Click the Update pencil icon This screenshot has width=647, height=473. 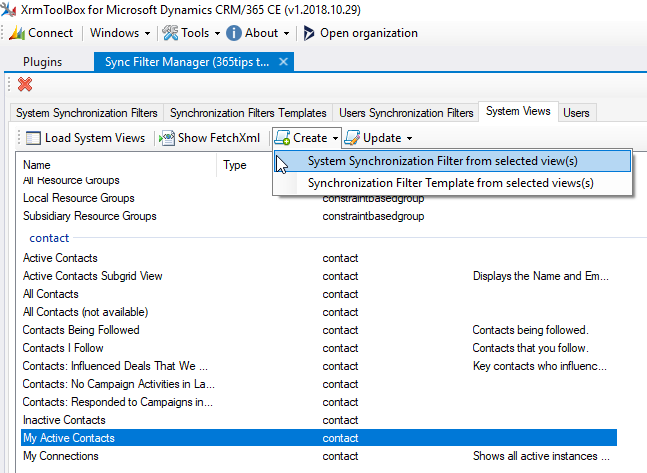coord(352,137)
